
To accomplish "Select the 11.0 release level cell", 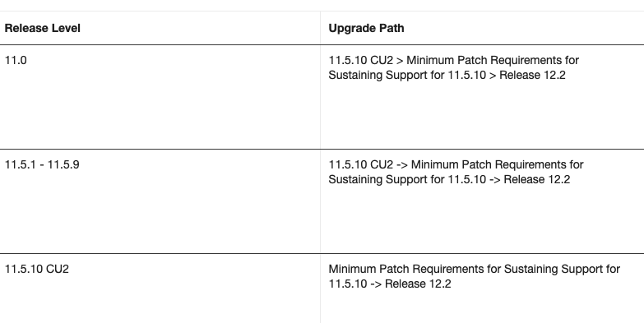I will point(16,60).
